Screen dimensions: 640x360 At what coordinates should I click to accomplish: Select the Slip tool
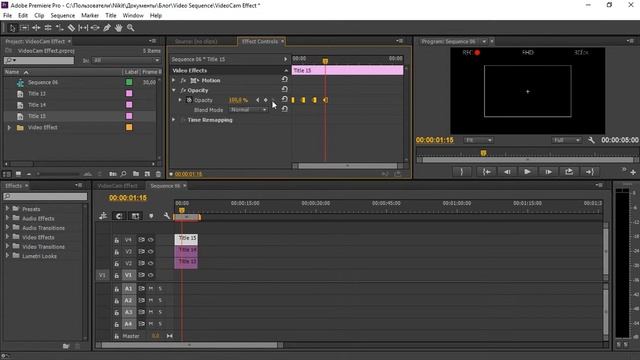(x=83, y=28)
